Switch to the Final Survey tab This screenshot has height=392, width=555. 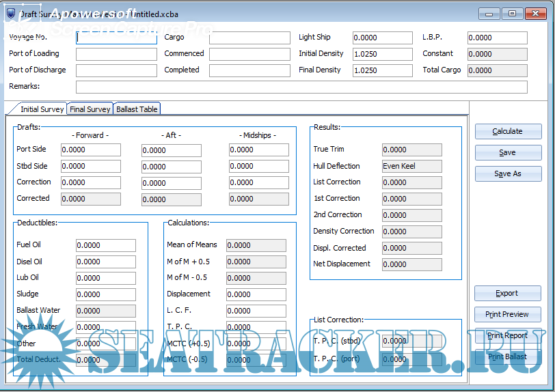click(90, 109)
